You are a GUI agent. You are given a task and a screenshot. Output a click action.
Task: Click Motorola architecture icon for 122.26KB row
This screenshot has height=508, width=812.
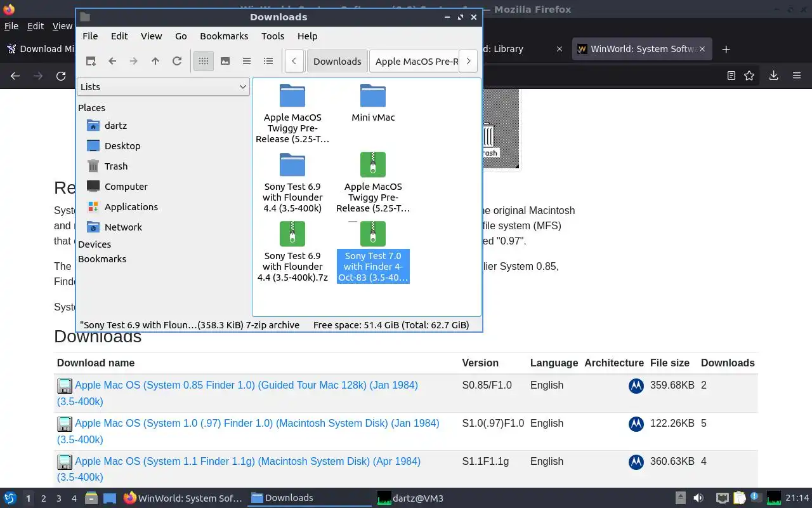pyautogui.click(x=636, y=424)
